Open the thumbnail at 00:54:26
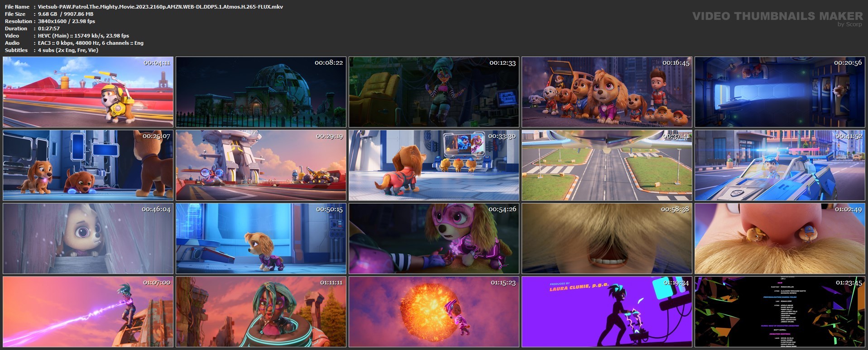This screenshot has height=350, width=868. 434,239
